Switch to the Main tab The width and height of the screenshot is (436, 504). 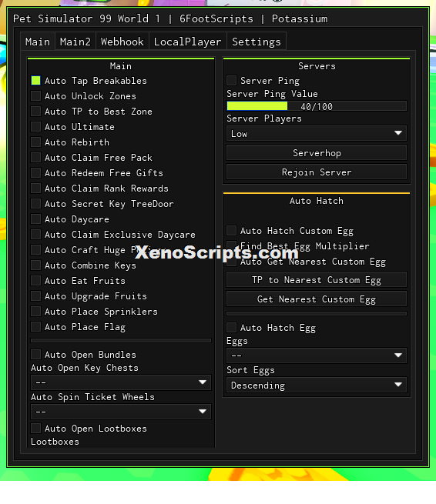(38, 42)
